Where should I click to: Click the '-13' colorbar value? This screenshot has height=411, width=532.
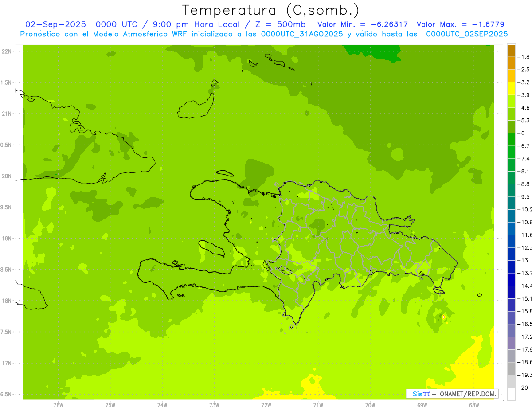(523, 260)
